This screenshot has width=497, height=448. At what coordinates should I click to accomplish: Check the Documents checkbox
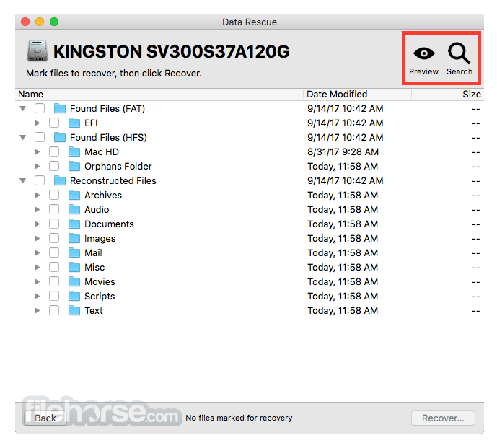pyautogui.click(x=54, y=224)
